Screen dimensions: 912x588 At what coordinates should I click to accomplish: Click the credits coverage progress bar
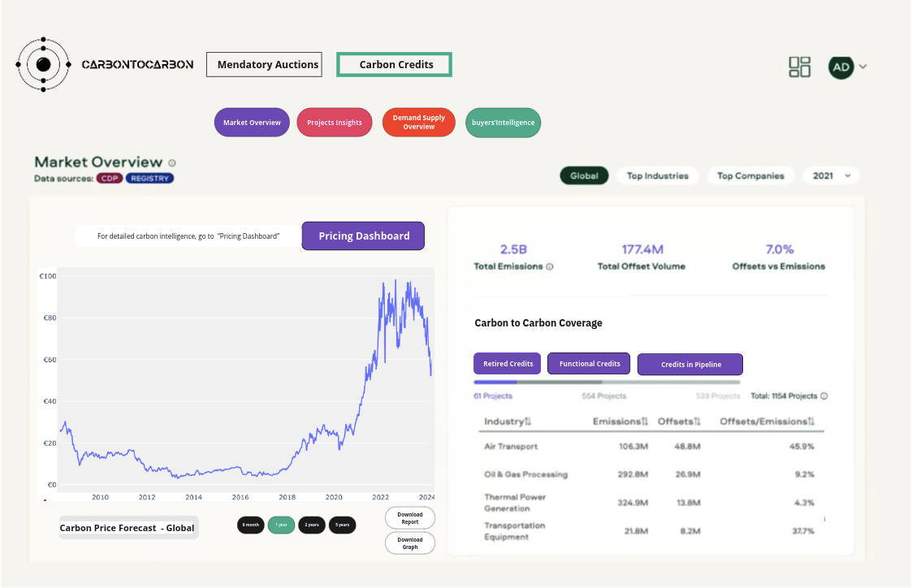click(x=607, y=382)
